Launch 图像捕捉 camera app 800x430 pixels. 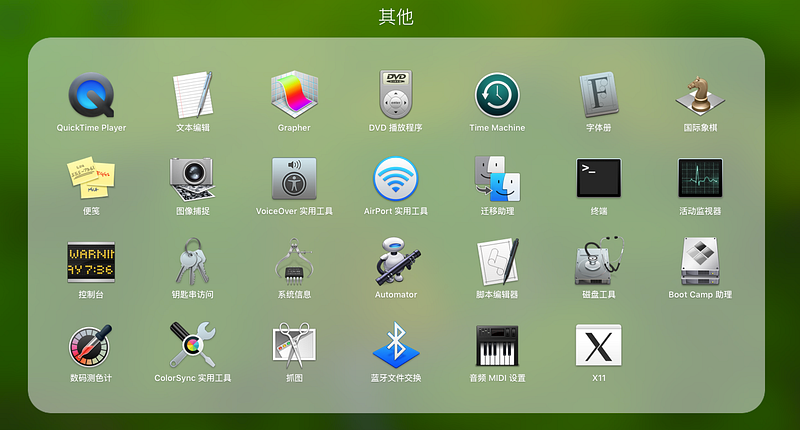tap(193, 179)
